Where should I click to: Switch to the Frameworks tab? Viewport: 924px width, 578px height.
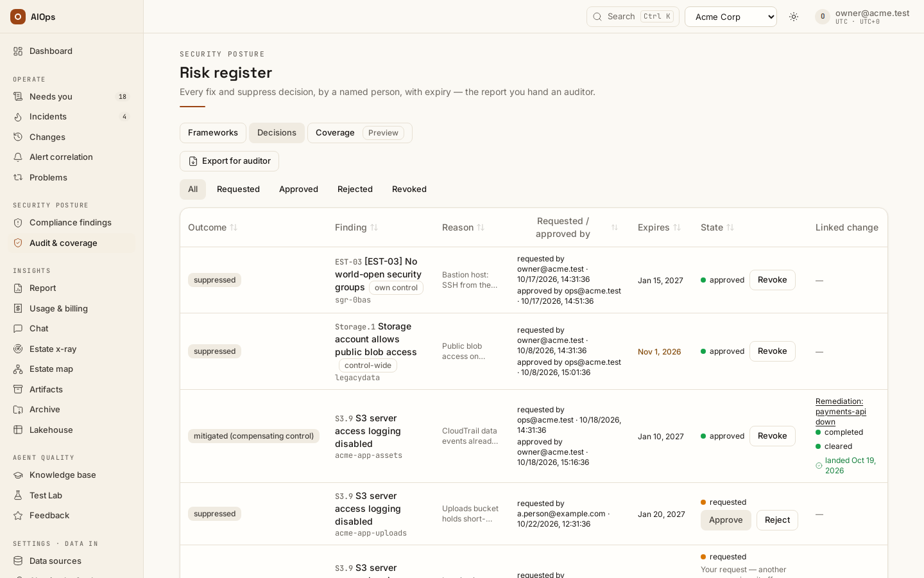pyautogui.click(x=213, y=133)
